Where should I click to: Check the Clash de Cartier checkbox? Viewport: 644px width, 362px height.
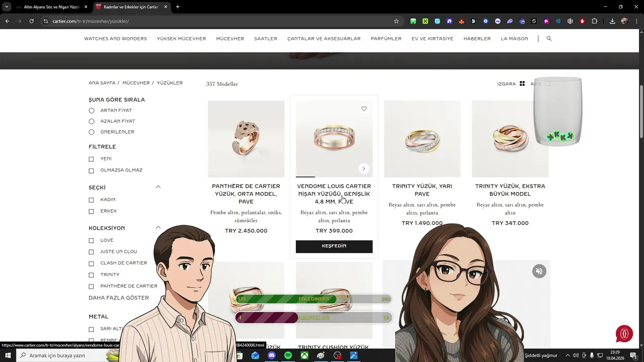[x=91, y=263]
